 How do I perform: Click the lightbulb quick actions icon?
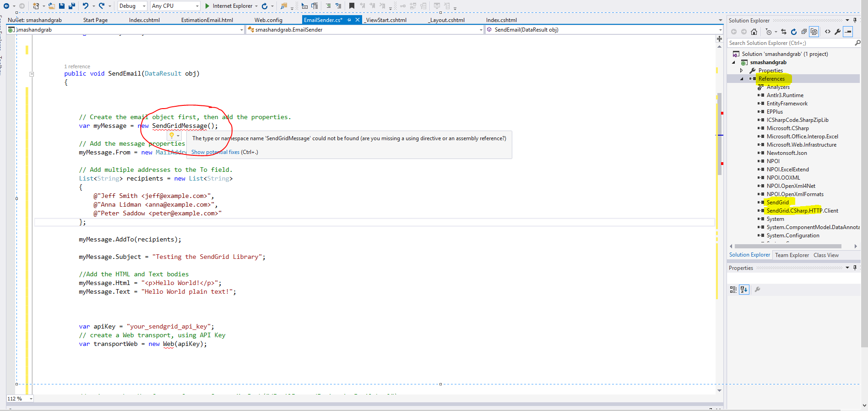[x=172, y=136]
